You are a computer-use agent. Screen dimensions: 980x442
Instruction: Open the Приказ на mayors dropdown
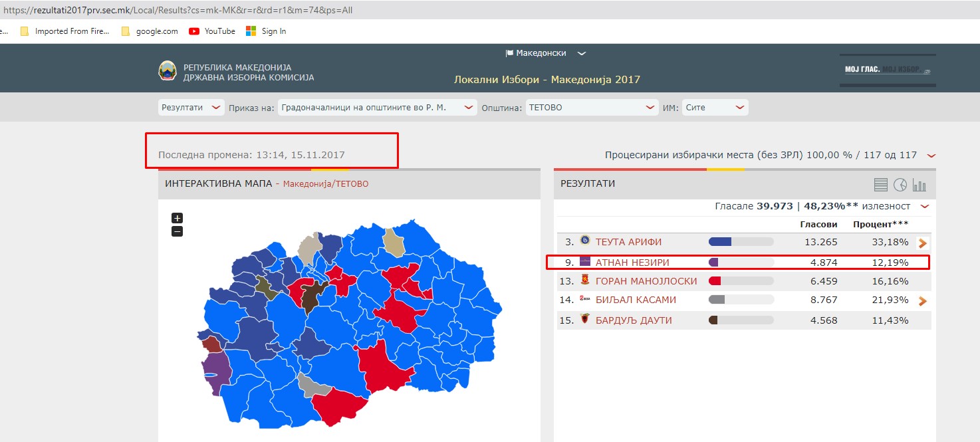(x=377, y=108)
